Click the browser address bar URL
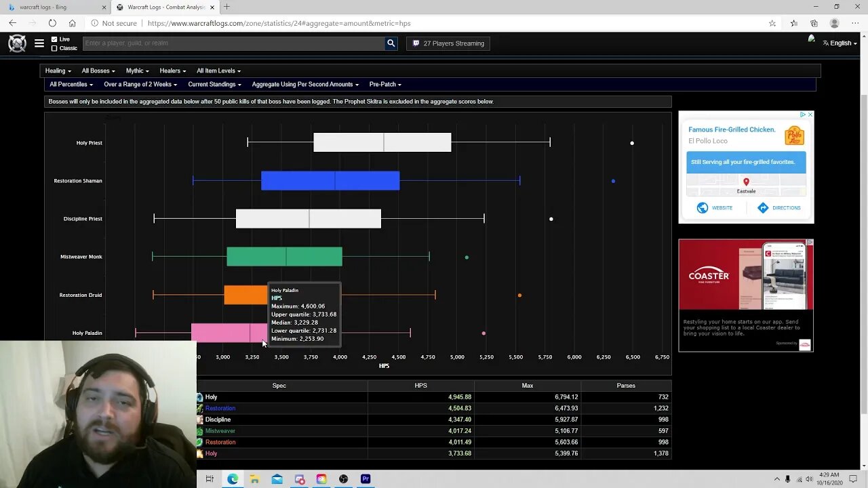Screen dimensions: 868x488 pos(279,23)
